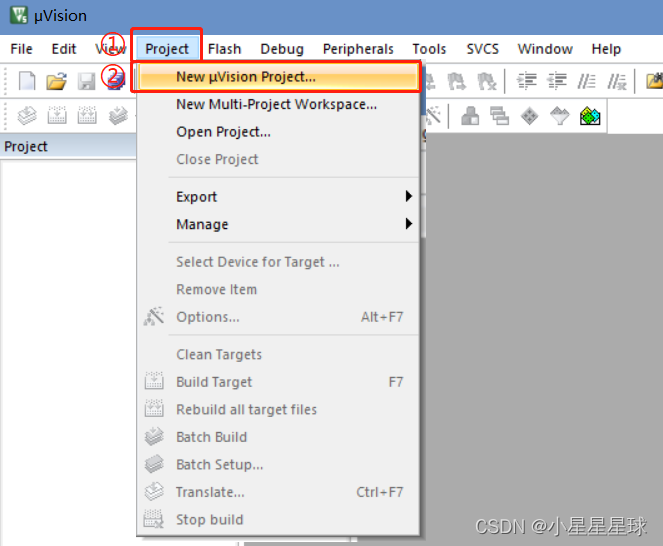The image size is (663, 546).
Task: Click the clear all bookmarks icon
Action: (x=487, y=81)
